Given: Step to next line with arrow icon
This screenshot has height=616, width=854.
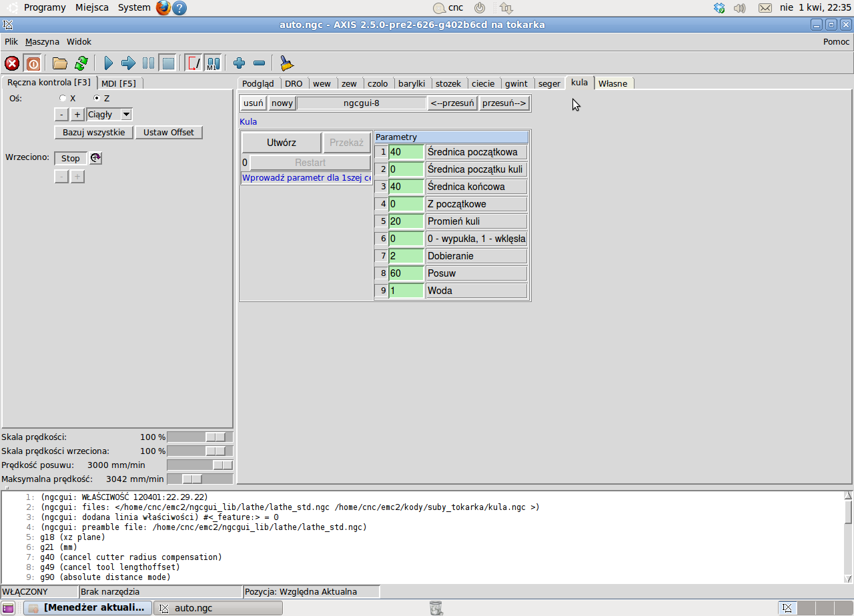Looking at the screenshot, I should [x=129, y=63].
